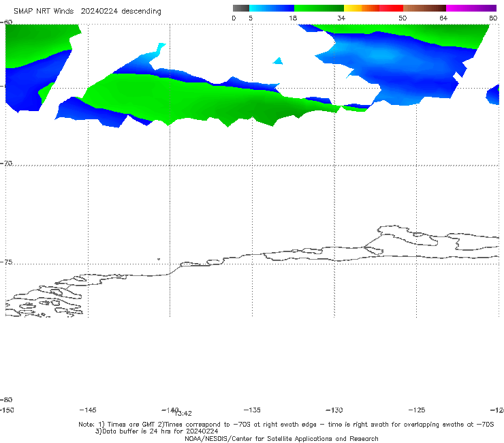Viewport: 504px width, 443px height.
Task: Click the latitude label '-70'
Action: click(x=6, y=163)
